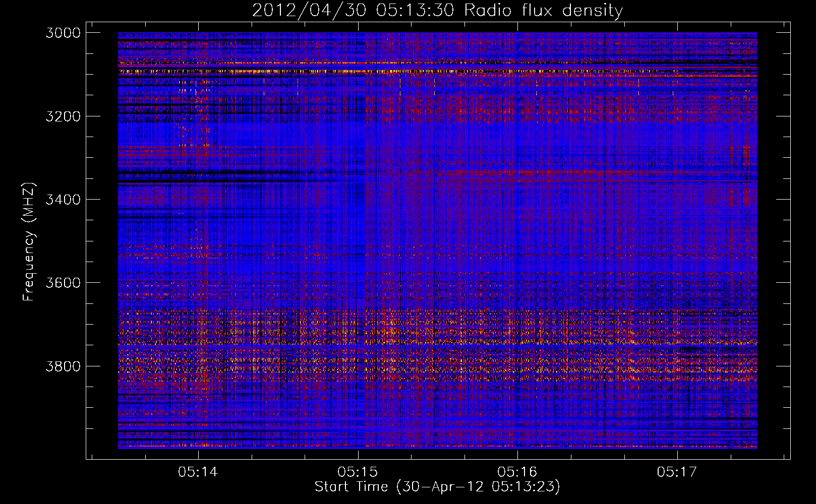Click the 05:15 time tick label
This screenshot has width=816, height=504.
358,472
